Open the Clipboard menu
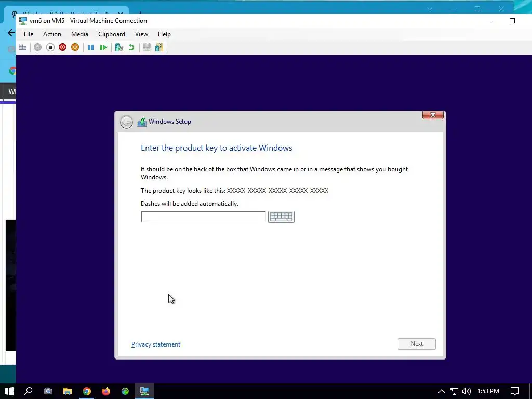The height and width of the screenshot is (399, 532). [112, 34]
